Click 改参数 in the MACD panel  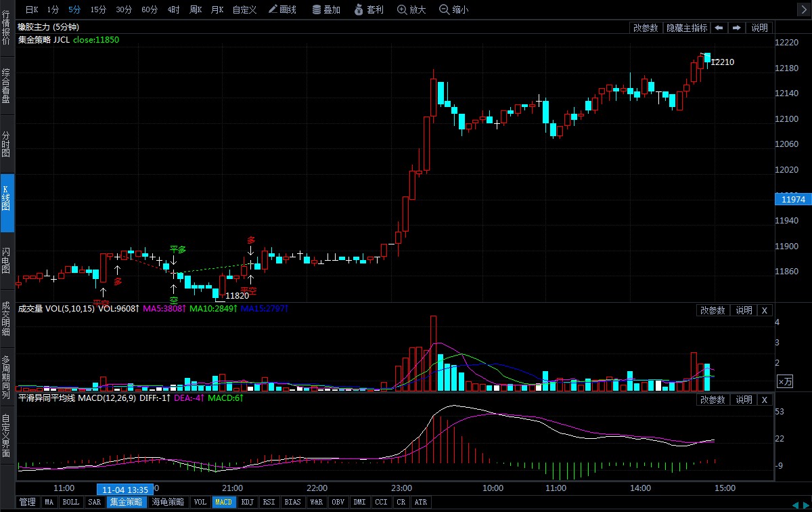click(x=713, y=400)
